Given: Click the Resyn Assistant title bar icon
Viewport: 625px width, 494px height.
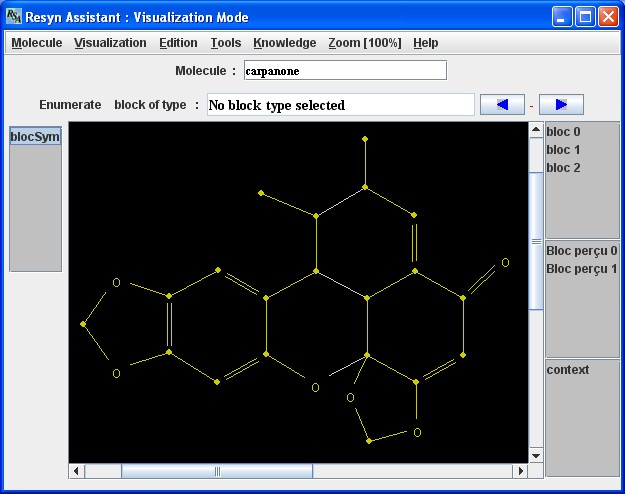Looking at the screenshot, I should point(14,16).
